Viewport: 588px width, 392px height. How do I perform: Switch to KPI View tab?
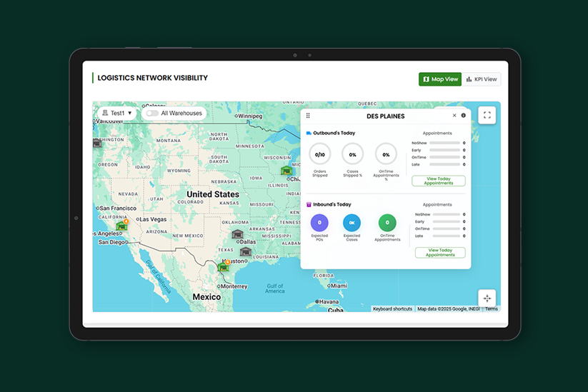pyautogui.click(x=482, y=79)
